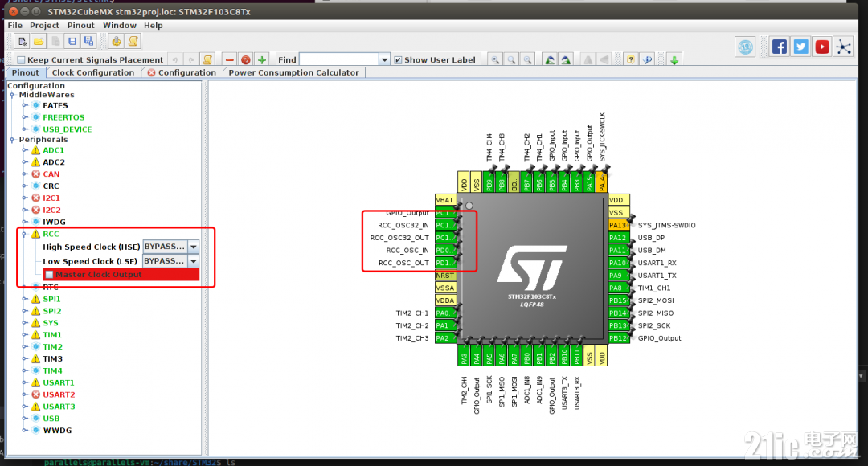Screen dimensions: 868x466
Task: Click the Generate Source Code gear icon
Action: tap(117, 41)
